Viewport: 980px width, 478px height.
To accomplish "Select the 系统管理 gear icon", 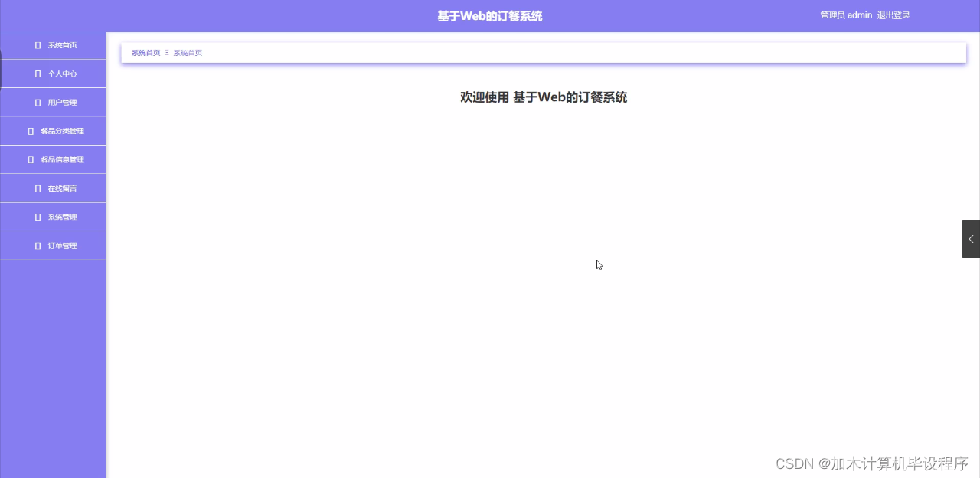I will [x=36, y=217].
